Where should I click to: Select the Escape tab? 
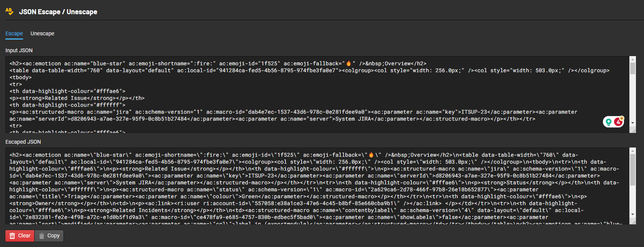click(x=14, y=33)
